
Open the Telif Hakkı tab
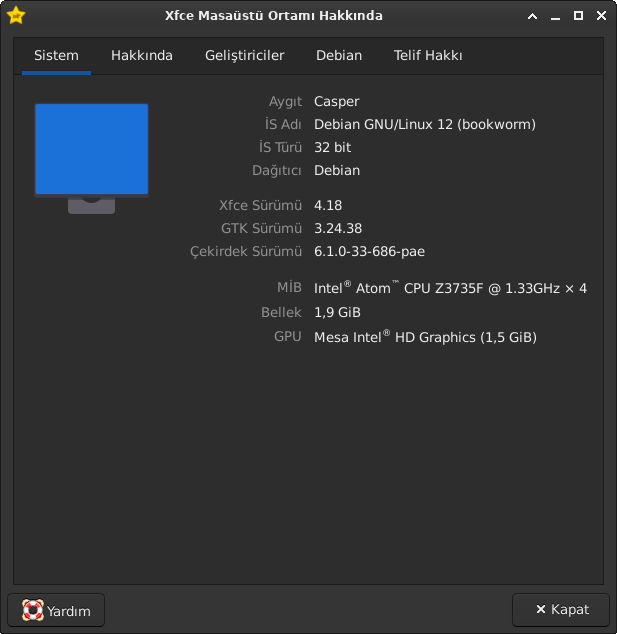428,56
